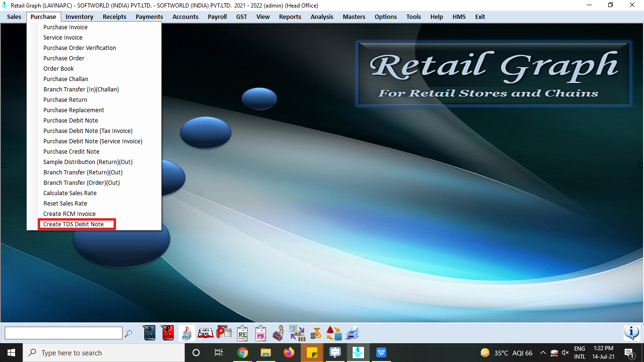Open the Options menu
The image size is (644, 362).
(x=386, y=16)
